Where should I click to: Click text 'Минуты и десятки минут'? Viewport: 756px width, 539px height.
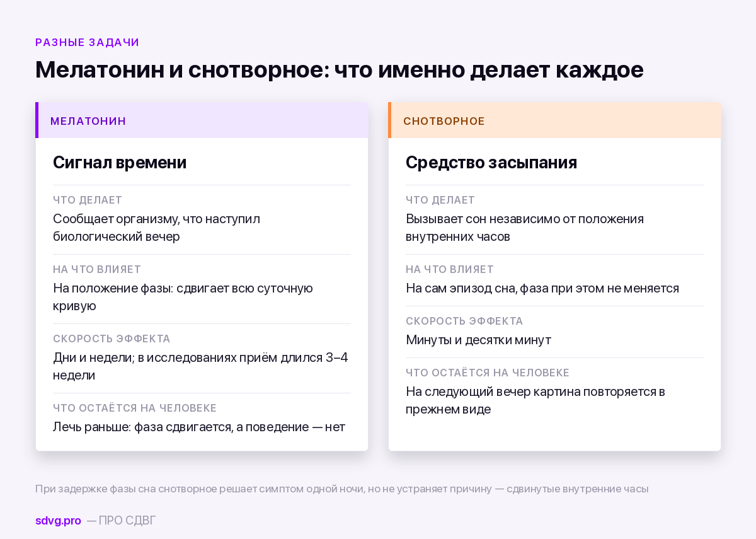click(x=478, y=340)
